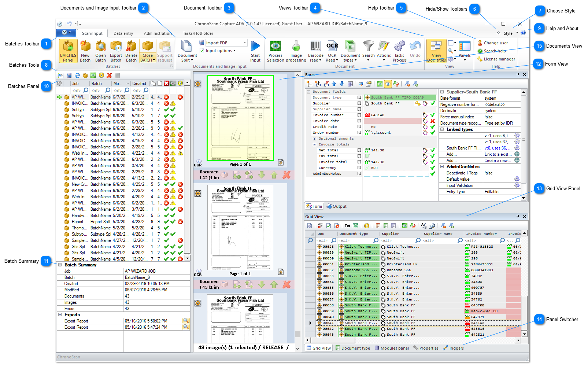Image resolution: width=588 pixels, height=365 pixels.
Task: Collapse the Batch Summary section
Action: point(60,265)
